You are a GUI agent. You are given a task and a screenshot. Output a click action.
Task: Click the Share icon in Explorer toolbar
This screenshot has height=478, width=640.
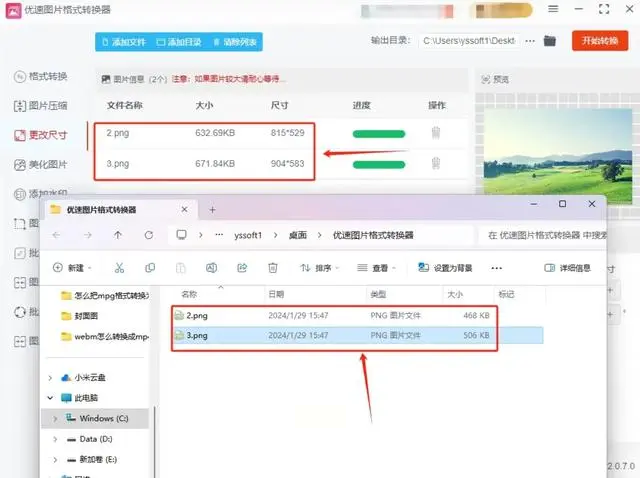[242, 268]
